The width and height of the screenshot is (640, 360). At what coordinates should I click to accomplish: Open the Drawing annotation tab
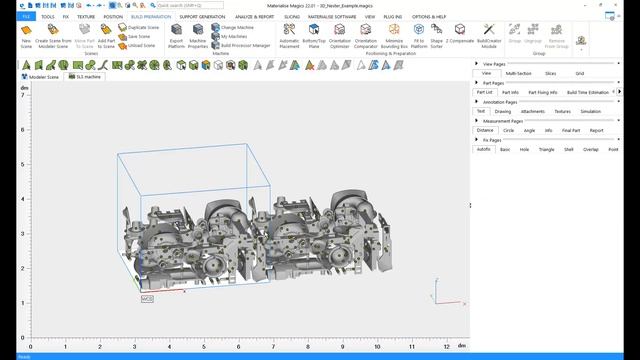(503, 111)
